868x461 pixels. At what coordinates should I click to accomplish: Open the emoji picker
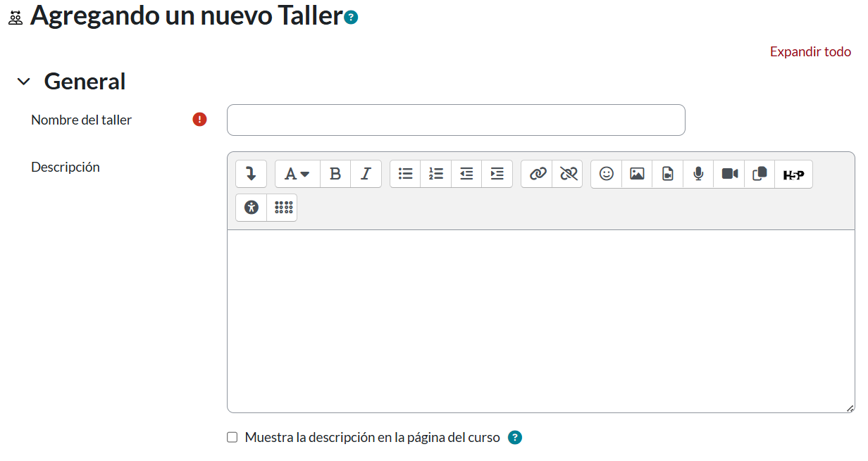point(606,174)
